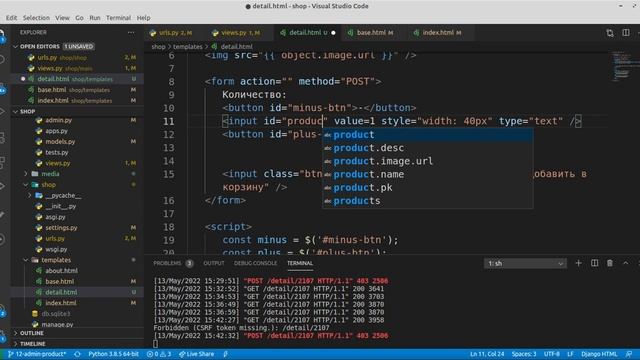Click the status bar icon right of Live Share
Image resolution: width=640 pixels, height=360 pixels.
(x=225, y=354)
